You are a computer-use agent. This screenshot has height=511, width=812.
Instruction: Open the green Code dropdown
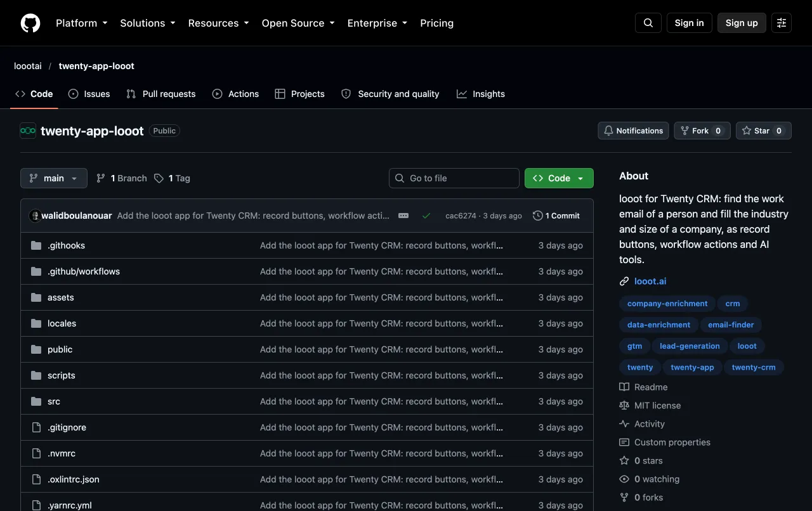(559, 178)
